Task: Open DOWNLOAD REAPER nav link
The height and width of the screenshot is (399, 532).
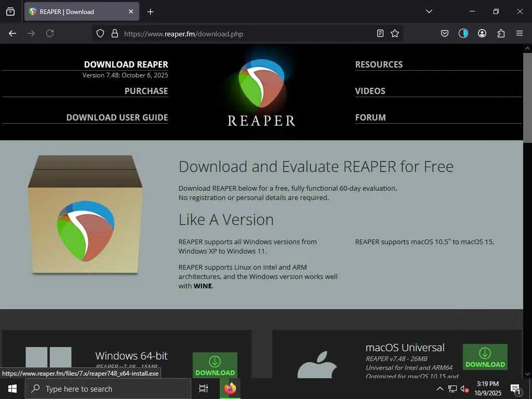Action: click(126, 64)
